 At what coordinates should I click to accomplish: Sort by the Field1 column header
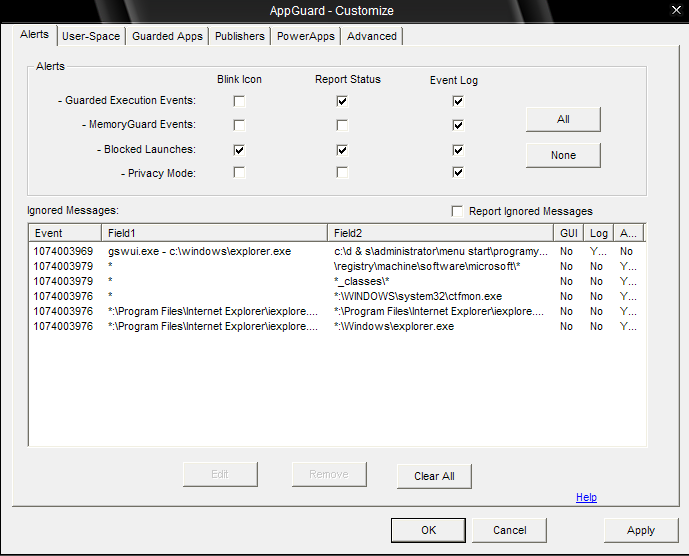point(214,233)
